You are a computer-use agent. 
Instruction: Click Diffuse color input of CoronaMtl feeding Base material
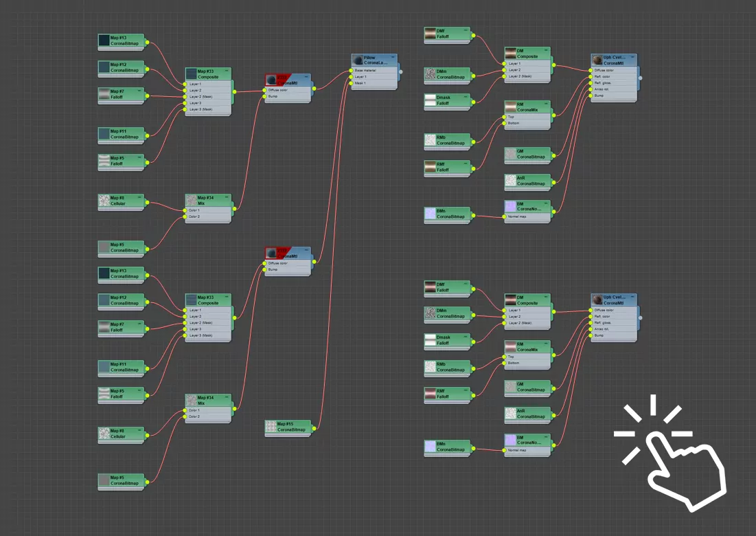click(x=265, y=89)
